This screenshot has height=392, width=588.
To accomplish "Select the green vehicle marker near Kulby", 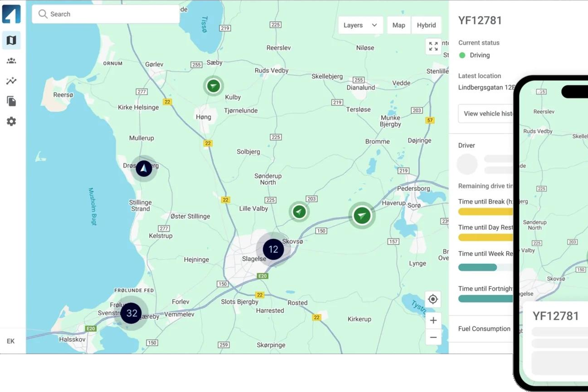I will click(x=213, y=86).
